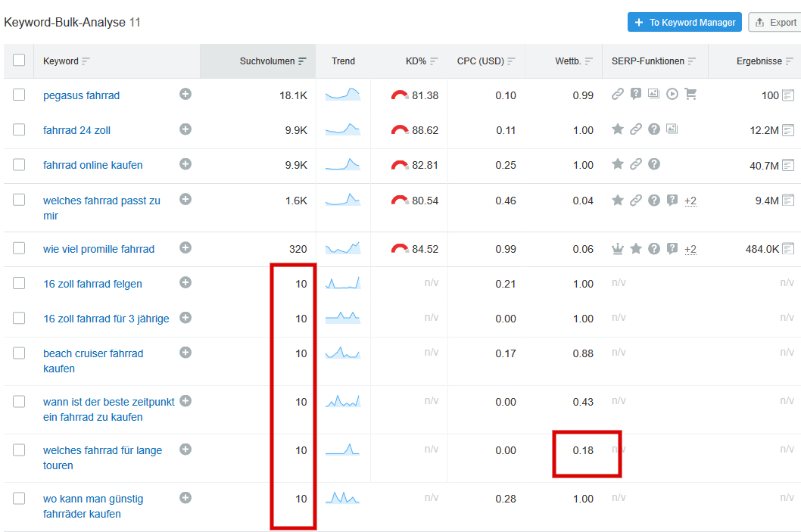Click the Export button
The width and height of the screenshot is (801, 532).
click(775, 22)
